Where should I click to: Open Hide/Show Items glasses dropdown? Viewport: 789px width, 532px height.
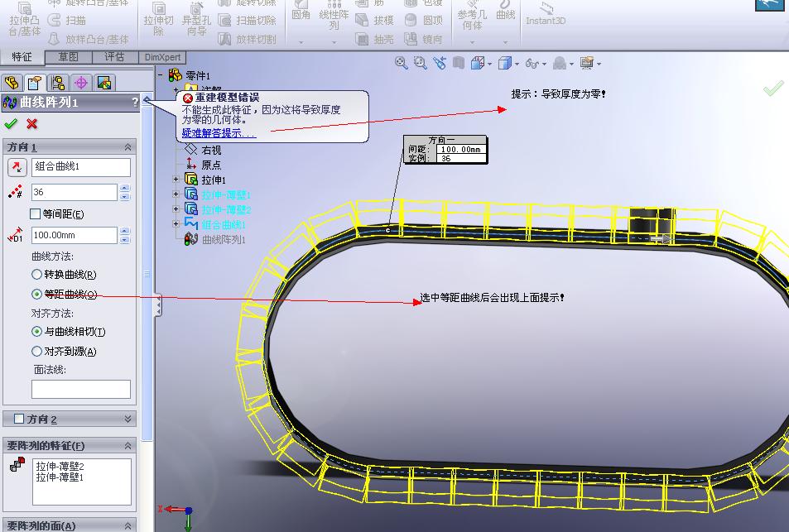point(544,64)
